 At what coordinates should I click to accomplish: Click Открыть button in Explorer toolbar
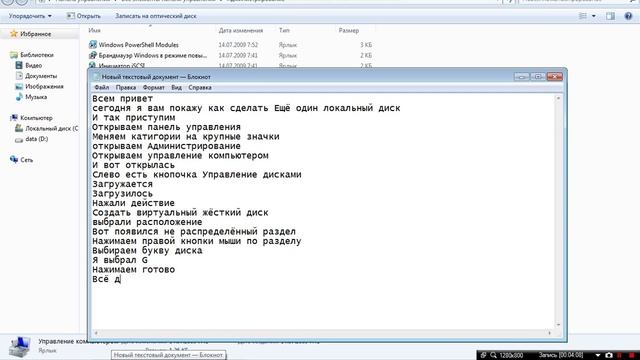84,16
